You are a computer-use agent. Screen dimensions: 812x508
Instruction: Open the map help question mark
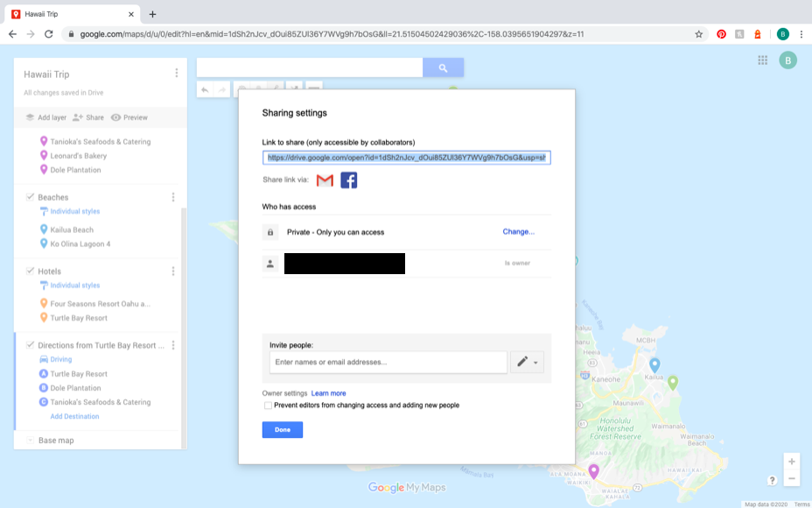[772, 481]
